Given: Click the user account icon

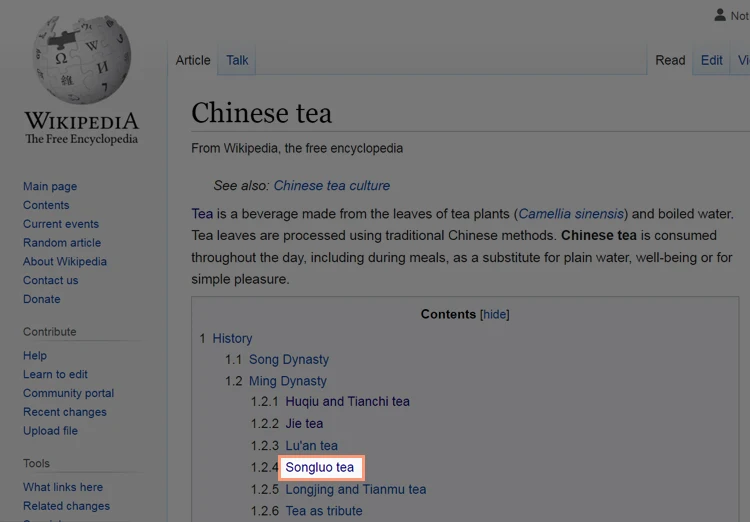Looking at the screenshot, I should pos(720,15).
